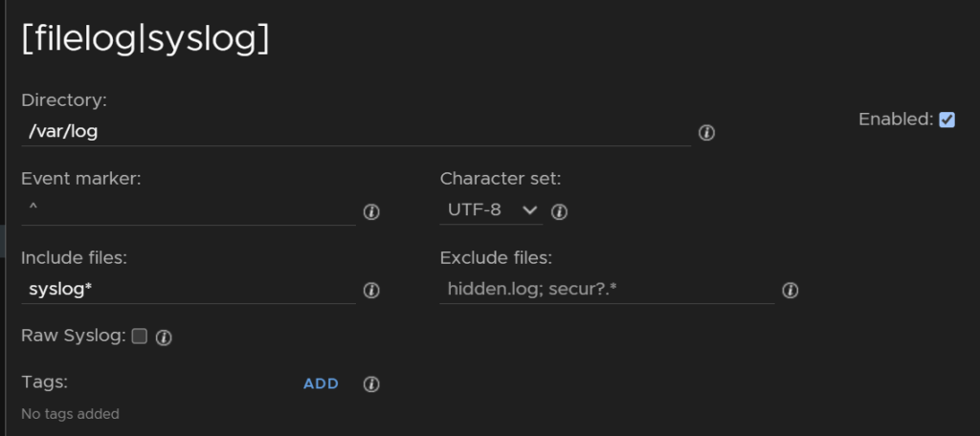Click info icon next to Include files
This screenshot has height=436, width=980.
click(371, 291)
